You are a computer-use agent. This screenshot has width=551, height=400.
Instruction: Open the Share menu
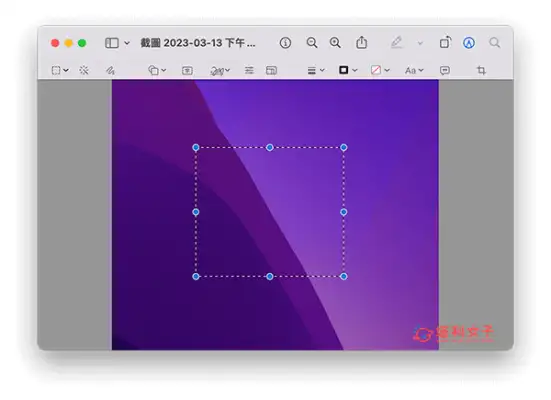tap(362, 43)
